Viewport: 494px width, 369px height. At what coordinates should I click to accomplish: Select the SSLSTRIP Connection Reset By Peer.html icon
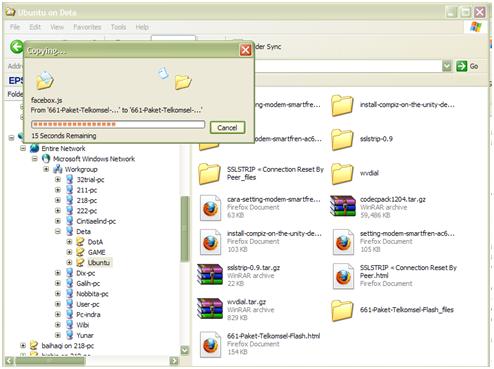pos(343,276)
